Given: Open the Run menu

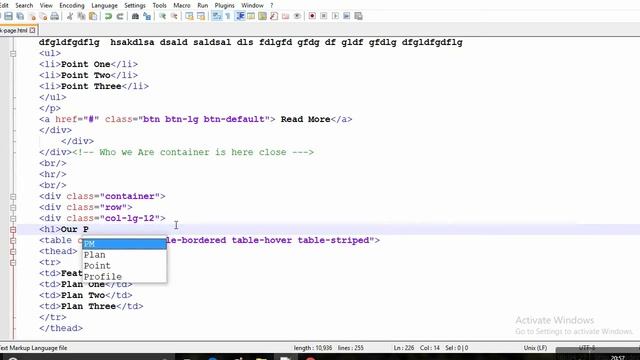Looking at the screenshot, I should point(202,5).
